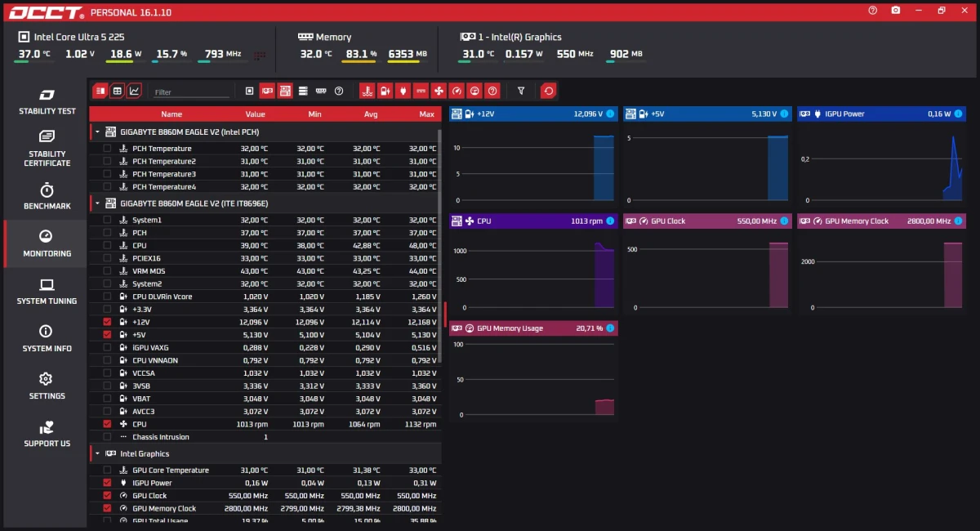Switch to split table-and-graph view
Image resolution: width=980 pixels, height=531 pixels.
pyautogui.click(x=100, y=91)
